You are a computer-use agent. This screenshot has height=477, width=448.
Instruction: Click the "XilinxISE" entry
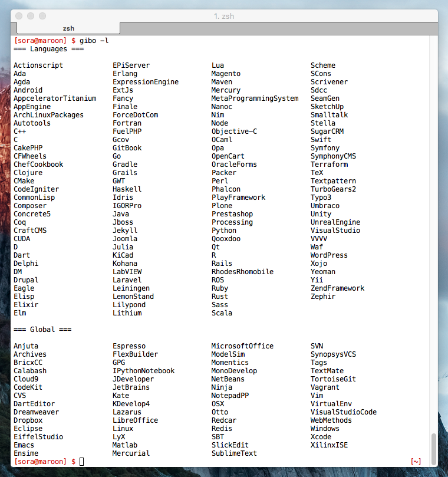point(329,445)
